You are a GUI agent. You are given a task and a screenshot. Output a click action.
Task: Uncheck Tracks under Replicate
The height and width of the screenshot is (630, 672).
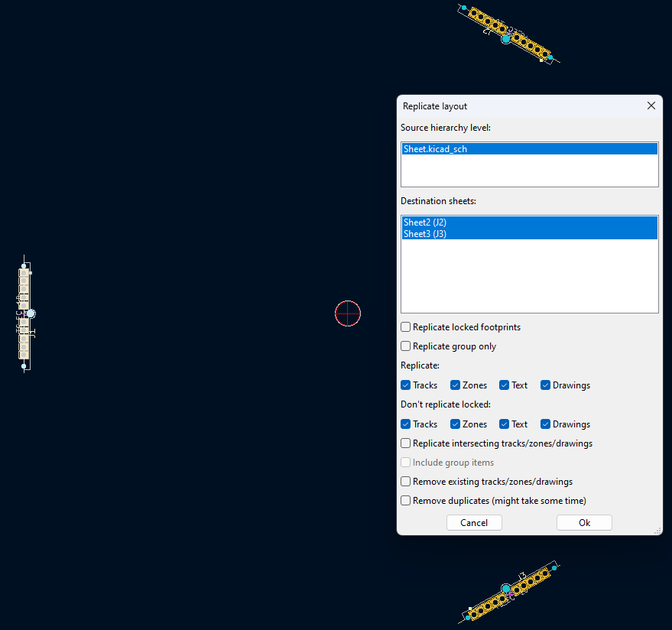(405, 385)
